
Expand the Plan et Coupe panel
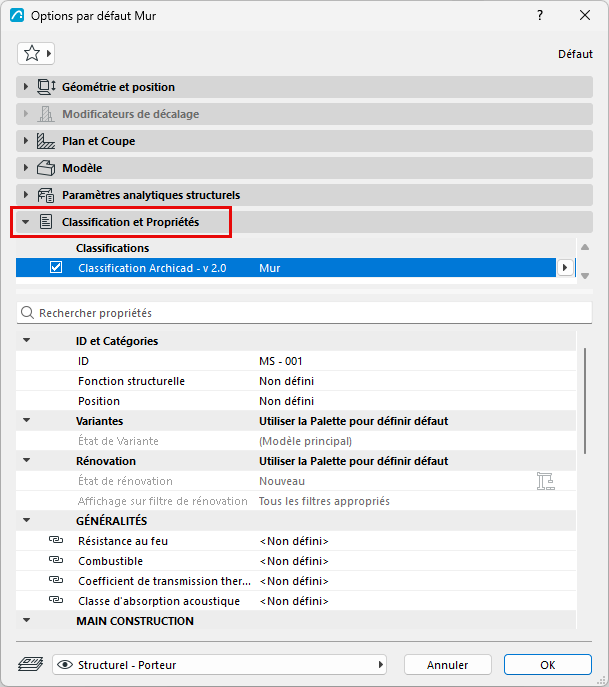coord(26,141)
